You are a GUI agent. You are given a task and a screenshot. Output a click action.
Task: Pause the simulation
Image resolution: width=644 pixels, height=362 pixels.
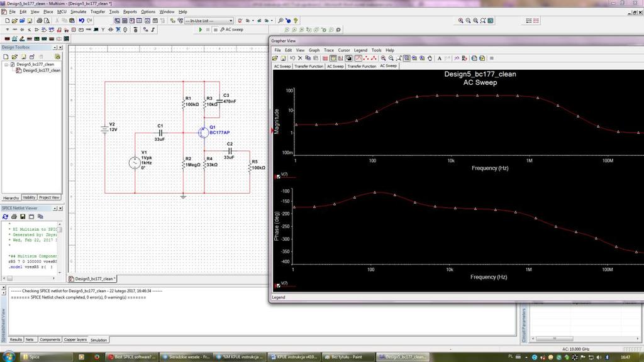tap(208, 30)
